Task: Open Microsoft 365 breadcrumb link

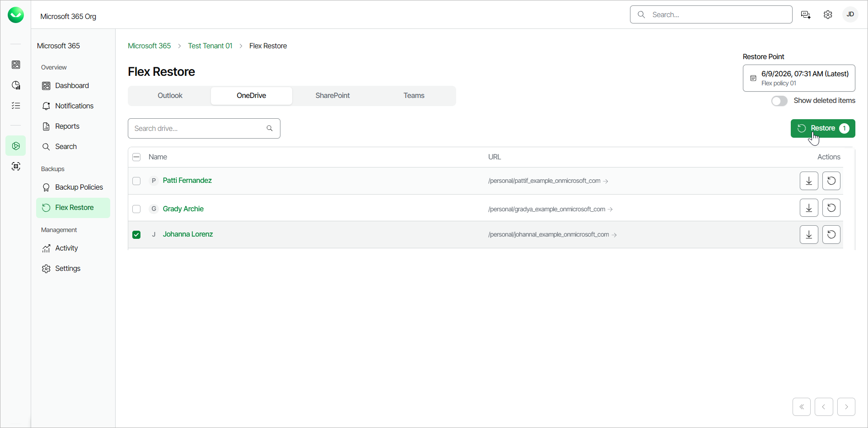Action: tap(149, 46)
